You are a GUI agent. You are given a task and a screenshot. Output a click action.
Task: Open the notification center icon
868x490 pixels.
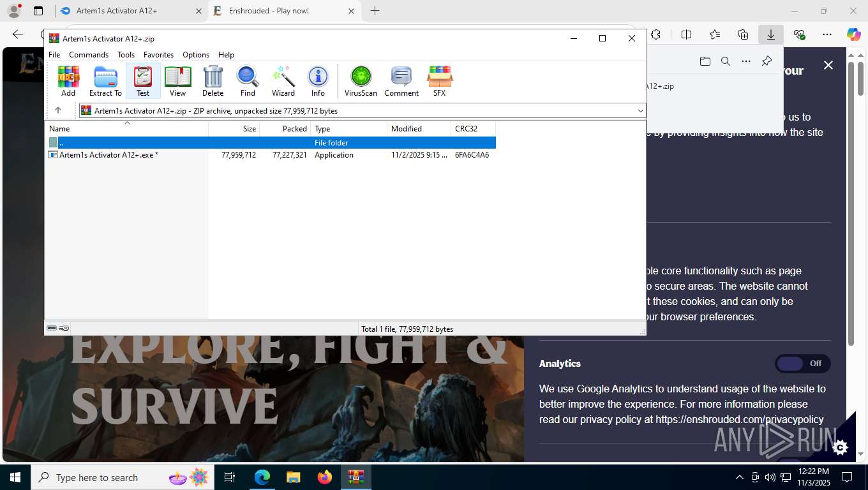pyautogui.click(x=847, y=477)
